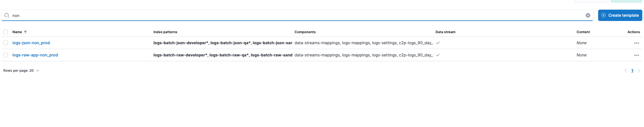Click None content in logs-json-non_prod row
The image size is (644, 127).
tap(581, 43)
